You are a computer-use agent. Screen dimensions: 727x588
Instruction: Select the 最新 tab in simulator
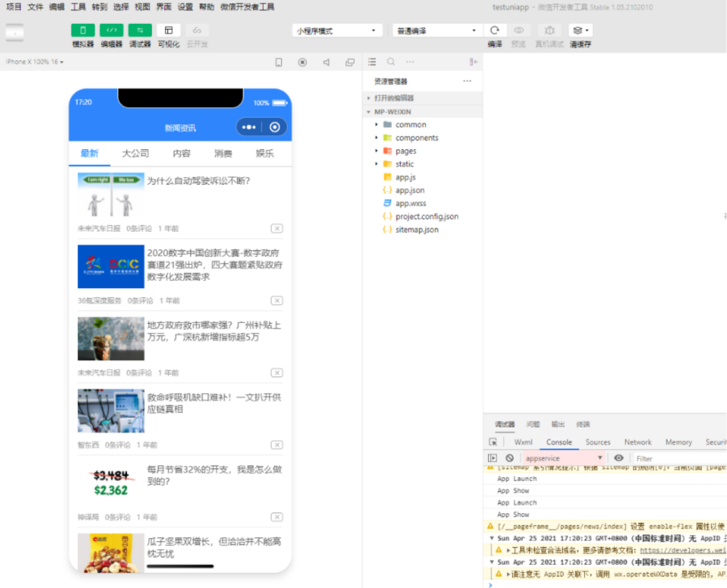[90, 153]
